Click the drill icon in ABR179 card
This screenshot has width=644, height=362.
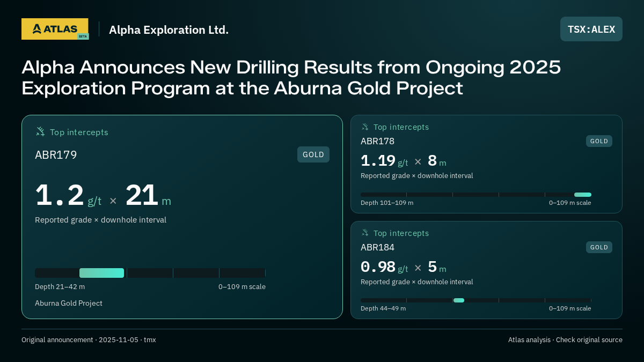(x=40, y=131)
